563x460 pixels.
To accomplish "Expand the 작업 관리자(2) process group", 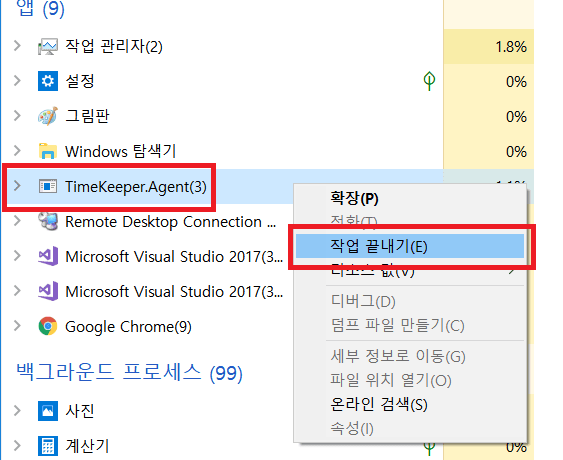I will tap(17, 46).
